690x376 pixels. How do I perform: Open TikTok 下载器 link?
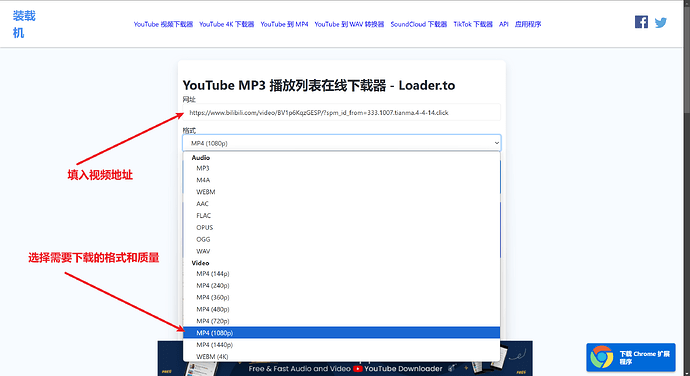[x=473, y=24]
